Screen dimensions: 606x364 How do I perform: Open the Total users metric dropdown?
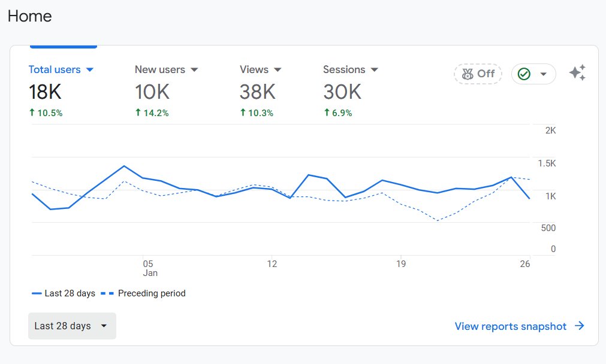pyautogui.click(x=91, y=69)
